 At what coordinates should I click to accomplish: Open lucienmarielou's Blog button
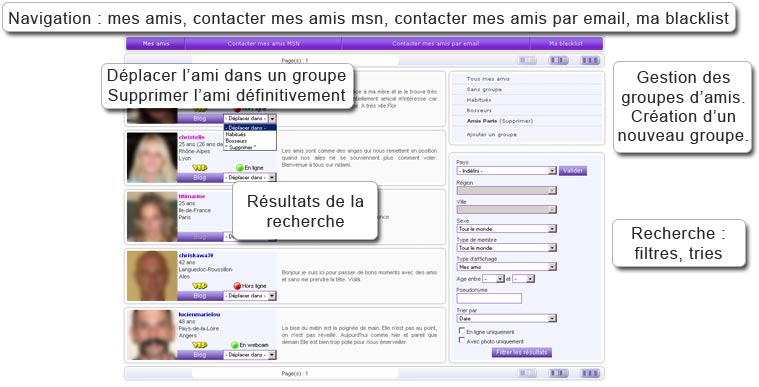click(x=200, y=355)
